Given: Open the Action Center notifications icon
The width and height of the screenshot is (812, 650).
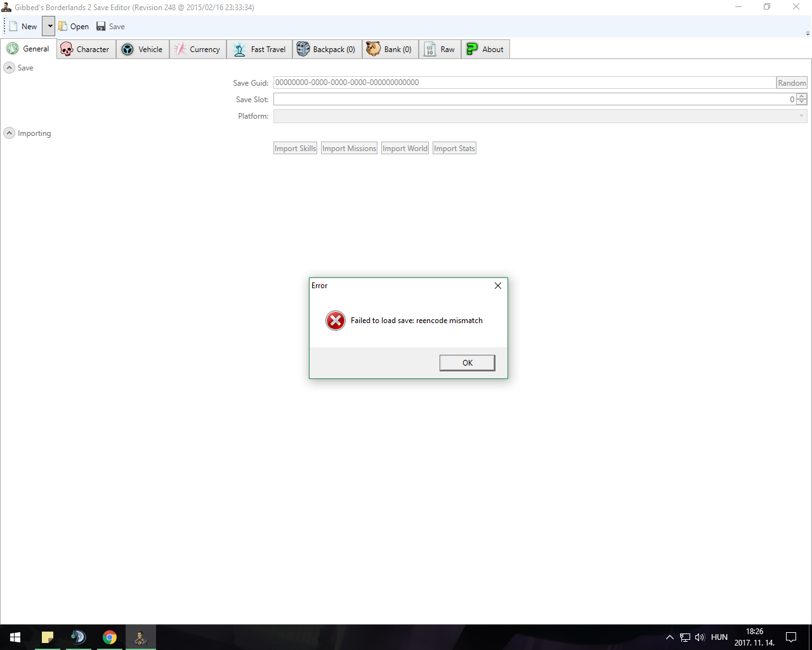Looking at the screenshot, I should [x=791, y=637].
